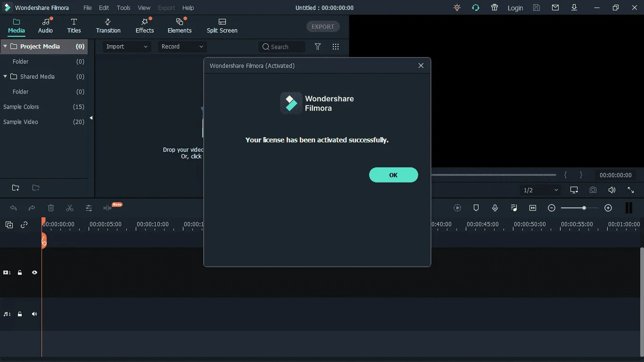The height and width of the screenshot is (362, 644).
Task: Click the preview volume speaker icon
Action: coord(612,190)
